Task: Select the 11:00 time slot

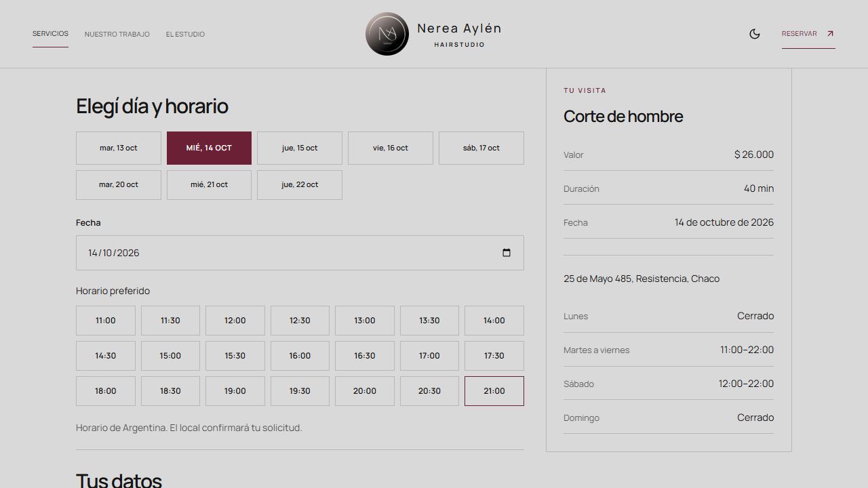Action: point(106,321)
